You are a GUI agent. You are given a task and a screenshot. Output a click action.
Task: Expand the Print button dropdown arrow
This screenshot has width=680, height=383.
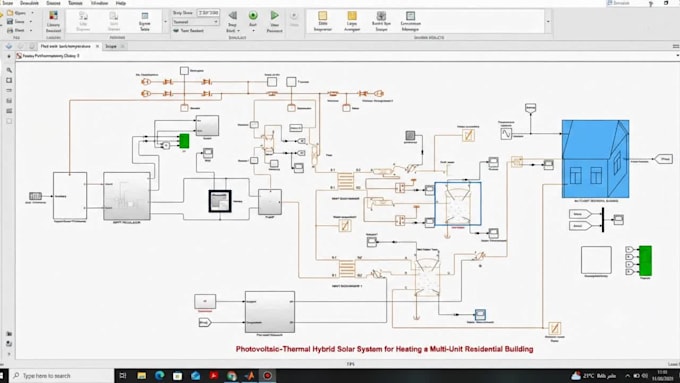[x=31, y=30]
